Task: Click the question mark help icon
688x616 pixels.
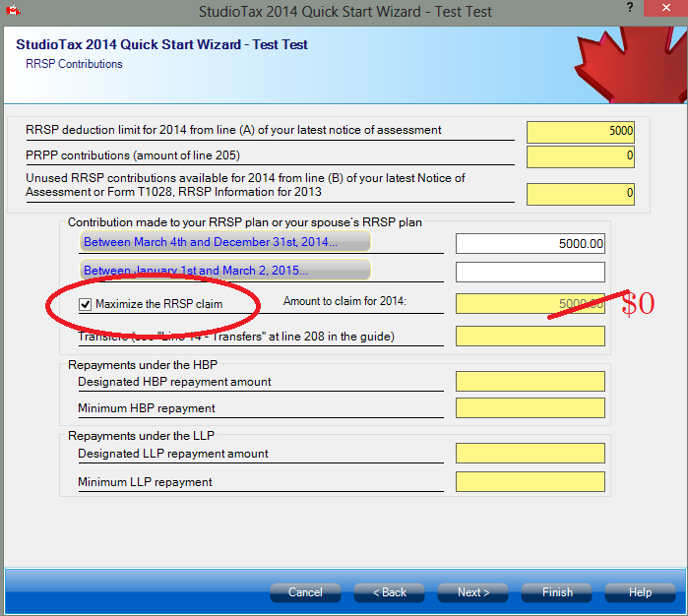Action: [630, 8]
